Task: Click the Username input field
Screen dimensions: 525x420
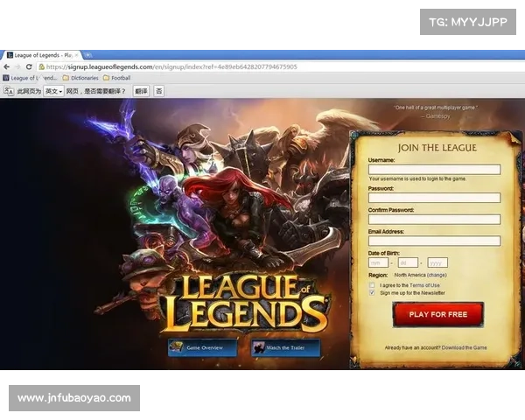Action: 434,170
